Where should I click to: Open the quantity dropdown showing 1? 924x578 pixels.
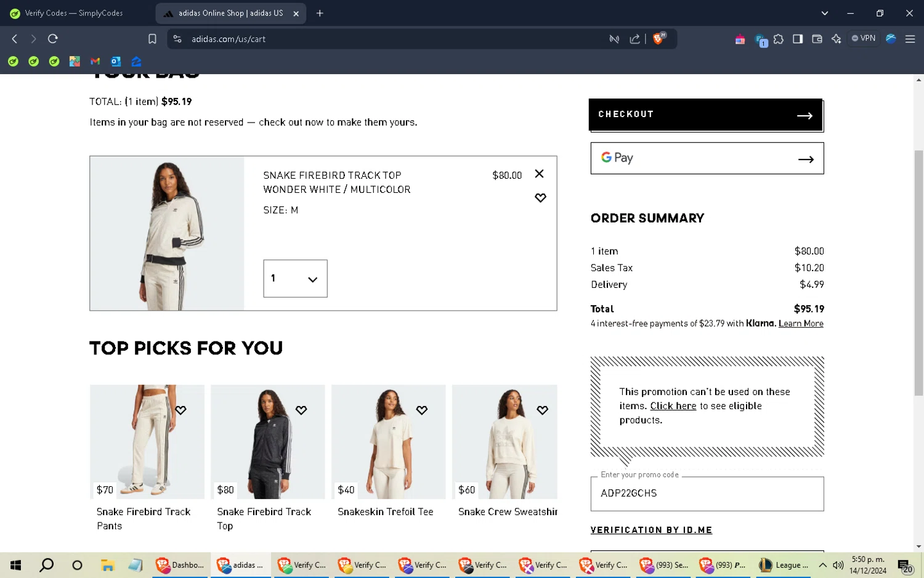click(295, 279)
